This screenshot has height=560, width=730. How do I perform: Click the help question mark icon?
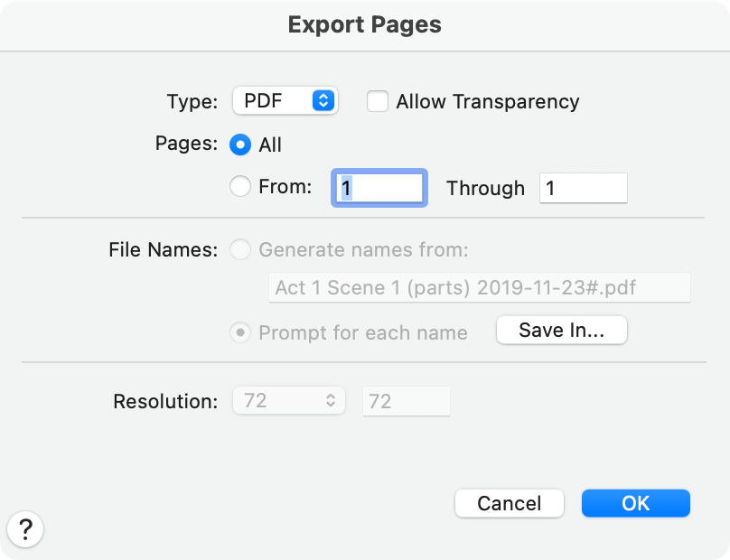[x=26, y=530]
